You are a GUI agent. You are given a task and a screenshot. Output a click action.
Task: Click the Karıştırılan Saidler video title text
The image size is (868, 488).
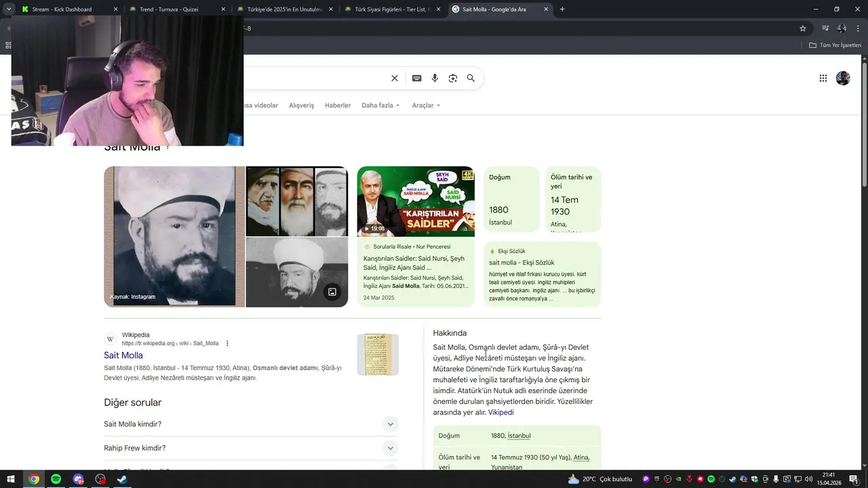point(414,263)
